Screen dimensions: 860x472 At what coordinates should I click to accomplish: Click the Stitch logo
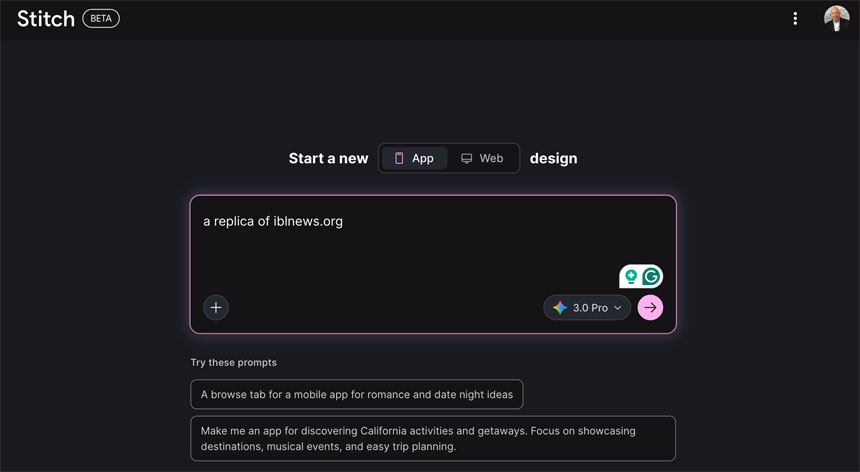[x=46, y=19]
